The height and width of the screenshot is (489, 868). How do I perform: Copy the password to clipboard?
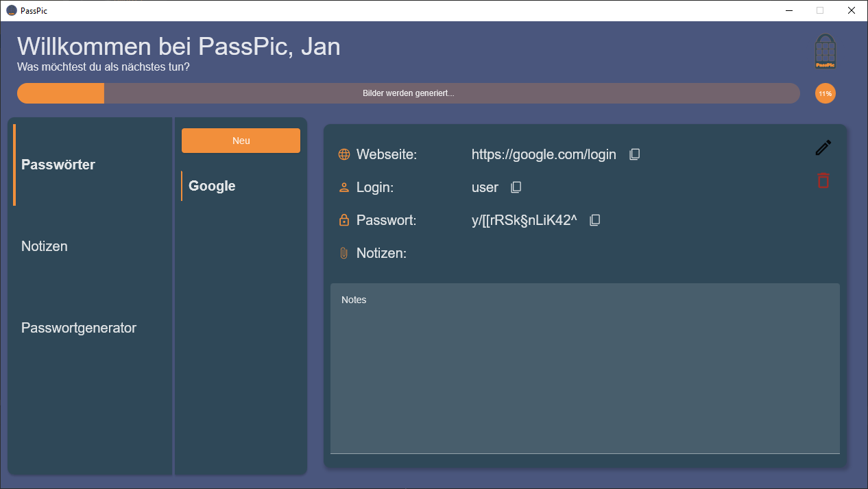(x=595, y=220)
